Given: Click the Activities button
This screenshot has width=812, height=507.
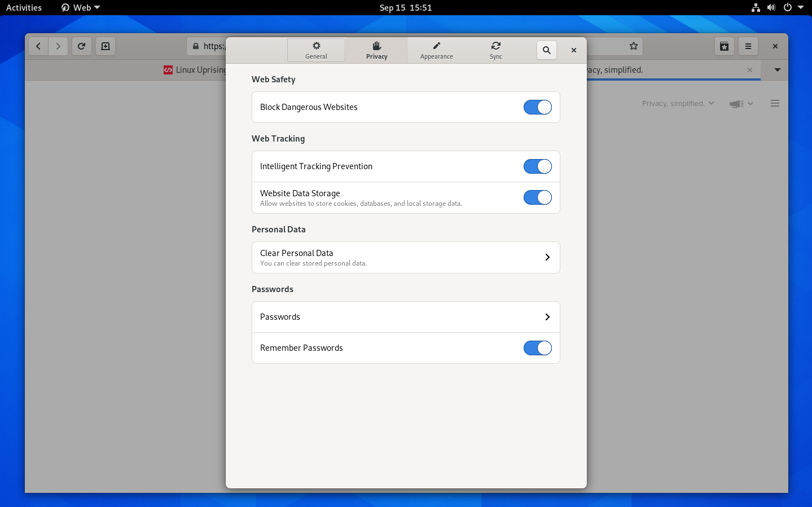Looking at the screenshot, I should (24, 7).
